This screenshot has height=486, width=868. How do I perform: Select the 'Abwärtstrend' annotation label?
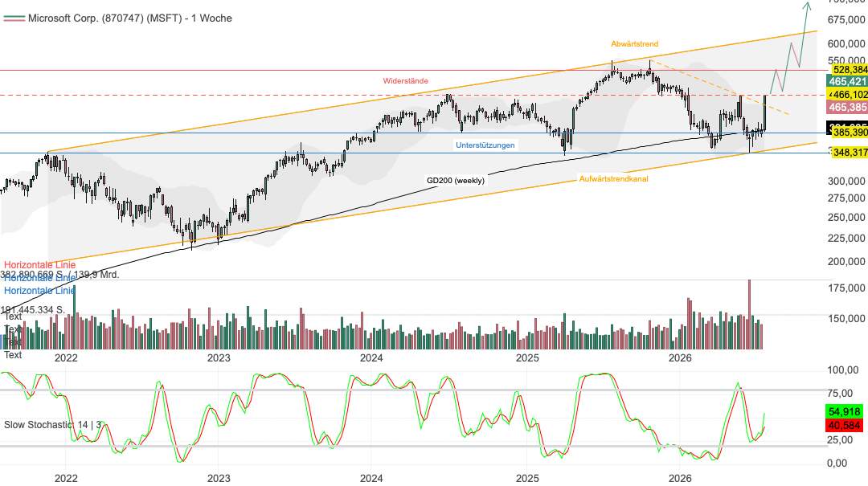tap(634, 43)
